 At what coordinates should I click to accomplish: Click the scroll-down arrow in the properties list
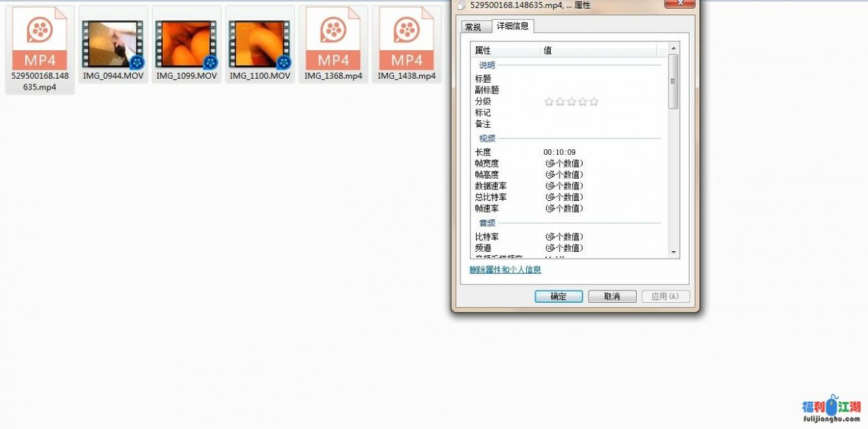pos(673,253)
